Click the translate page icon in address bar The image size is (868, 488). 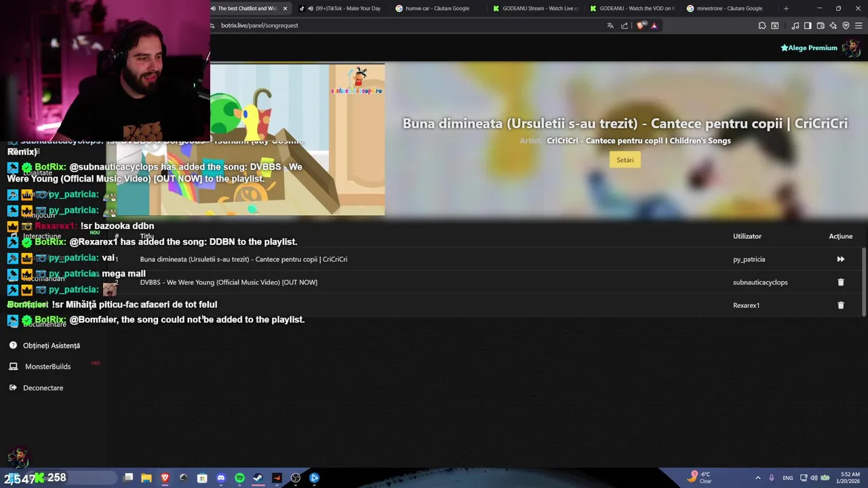point(610,26)
